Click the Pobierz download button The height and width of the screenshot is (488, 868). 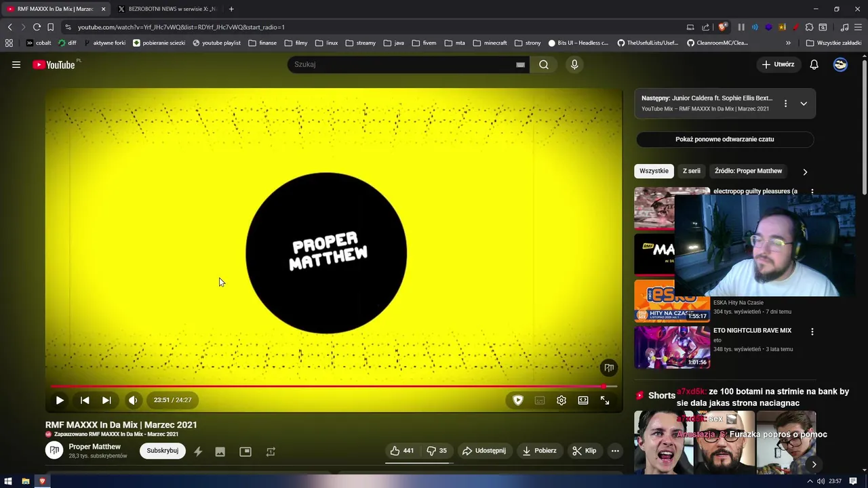(x=539, y=451)
